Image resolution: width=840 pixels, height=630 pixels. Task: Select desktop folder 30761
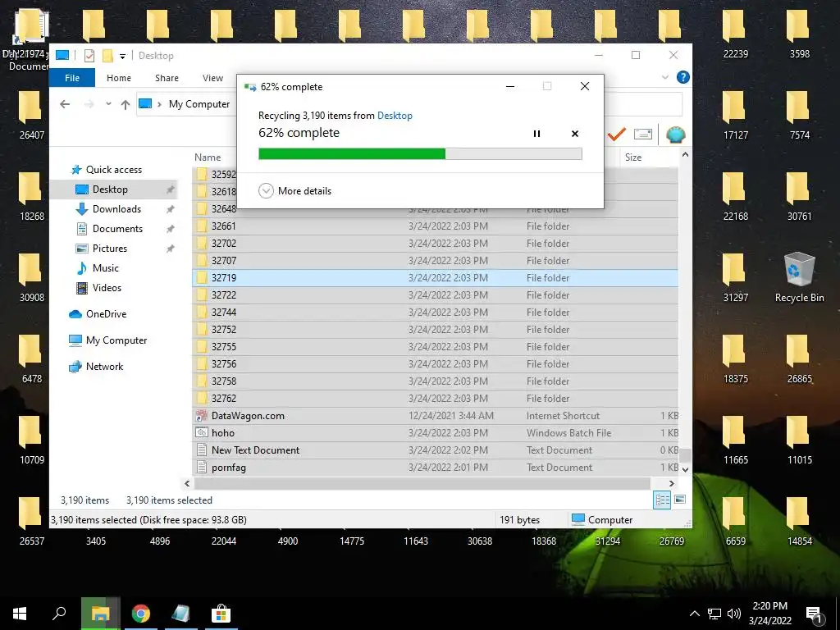pos(799,196)
